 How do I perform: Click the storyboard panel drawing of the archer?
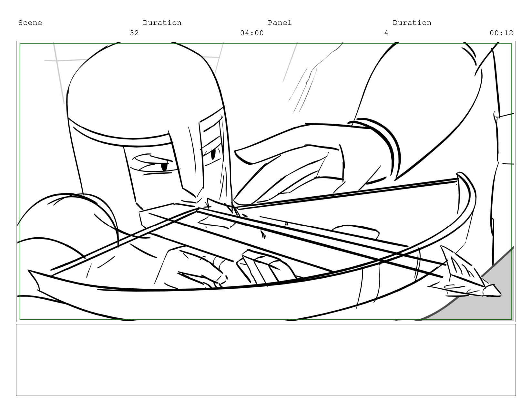266,181
